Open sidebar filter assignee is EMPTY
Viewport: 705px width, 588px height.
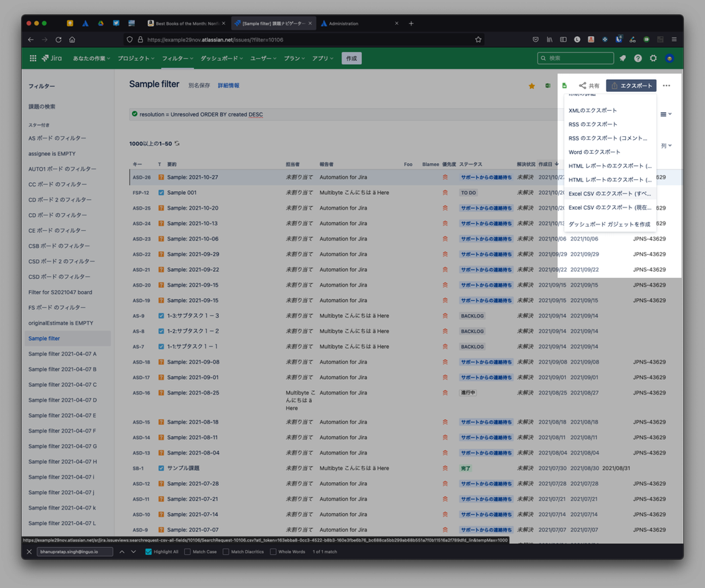click(52, 153)
